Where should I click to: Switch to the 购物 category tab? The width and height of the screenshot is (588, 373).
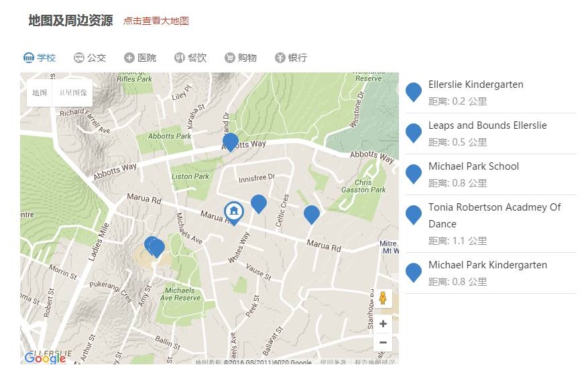coord(241,58)
